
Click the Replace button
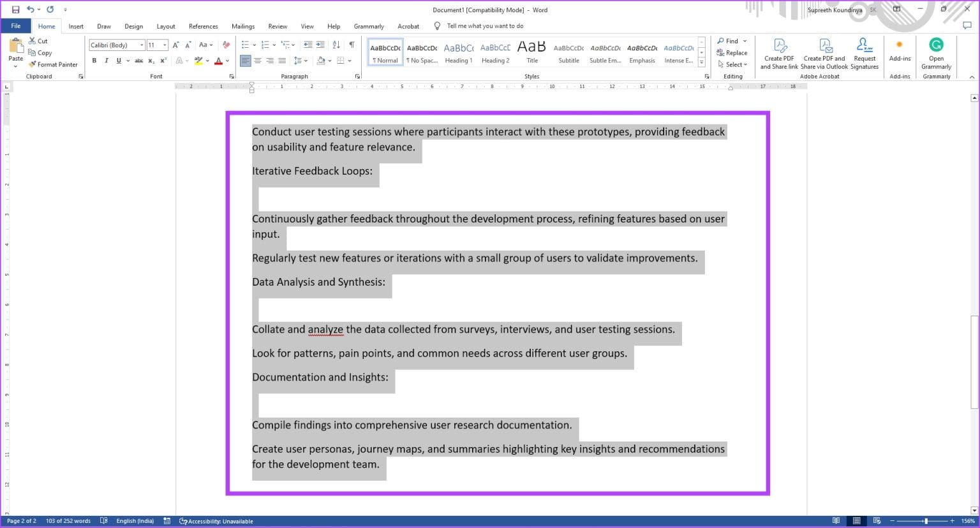[732, 52]
